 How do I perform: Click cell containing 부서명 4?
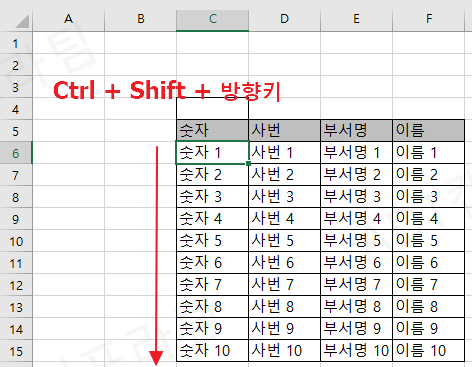(356, 219)
